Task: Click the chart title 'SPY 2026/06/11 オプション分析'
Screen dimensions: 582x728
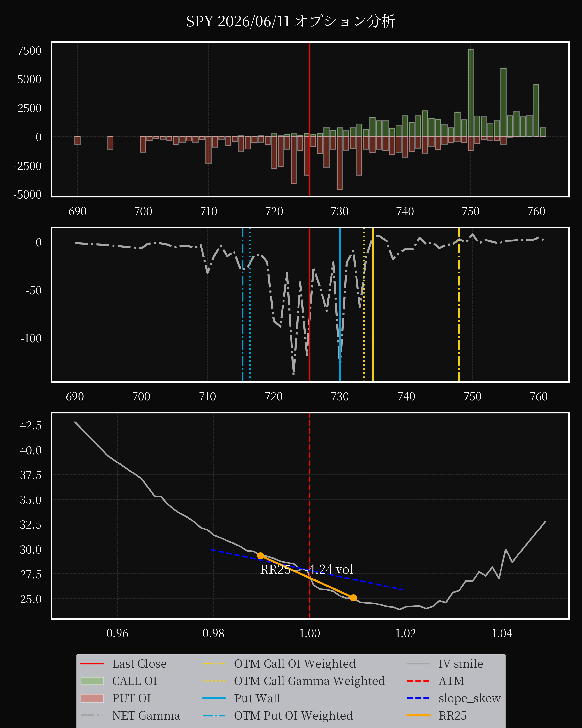Action: 291,22
